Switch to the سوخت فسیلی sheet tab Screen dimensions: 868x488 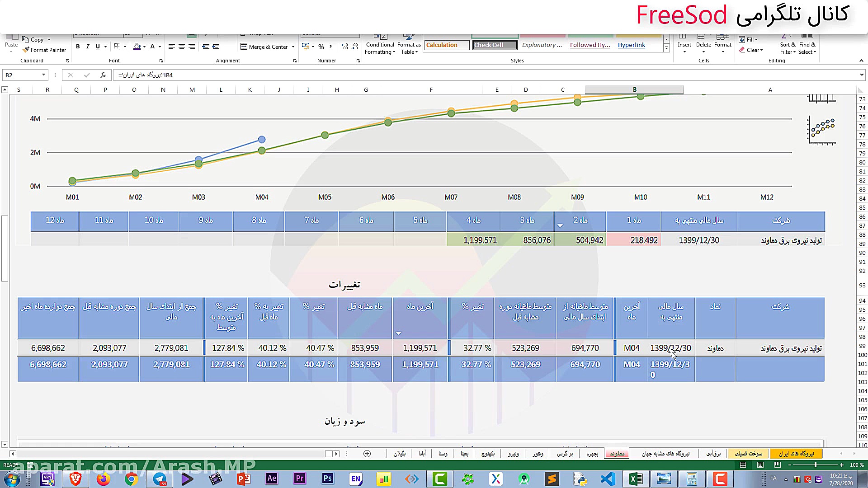(748, 454)
